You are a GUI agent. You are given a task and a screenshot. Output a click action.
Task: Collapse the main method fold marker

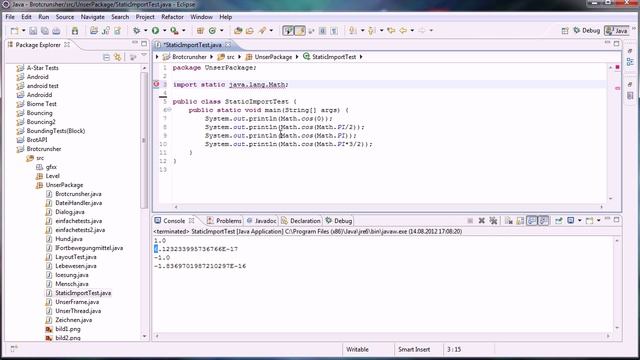[x=168, y=110]
